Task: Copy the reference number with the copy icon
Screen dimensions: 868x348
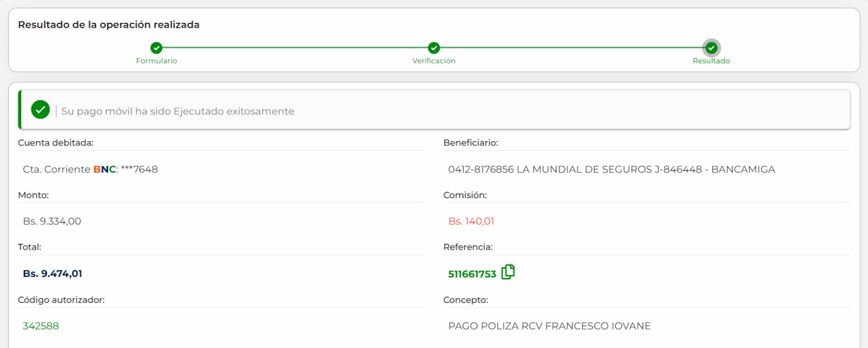Action: click(x=508, y=272)
